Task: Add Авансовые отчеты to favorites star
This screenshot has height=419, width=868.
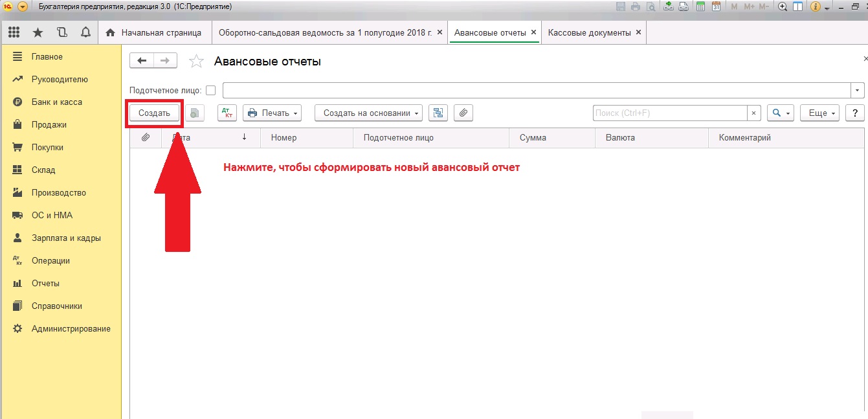Action: coord(195,62)
